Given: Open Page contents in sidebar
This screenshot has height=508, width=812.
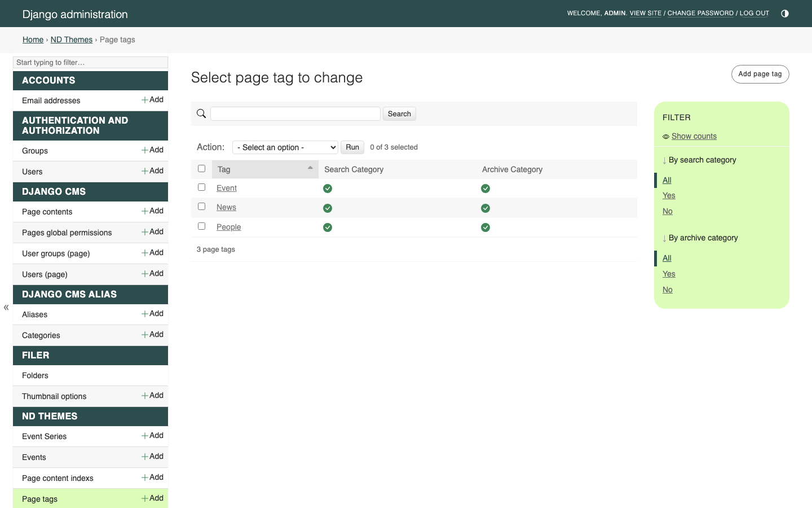Looking at the screenshot, I should tap(47, 212).
